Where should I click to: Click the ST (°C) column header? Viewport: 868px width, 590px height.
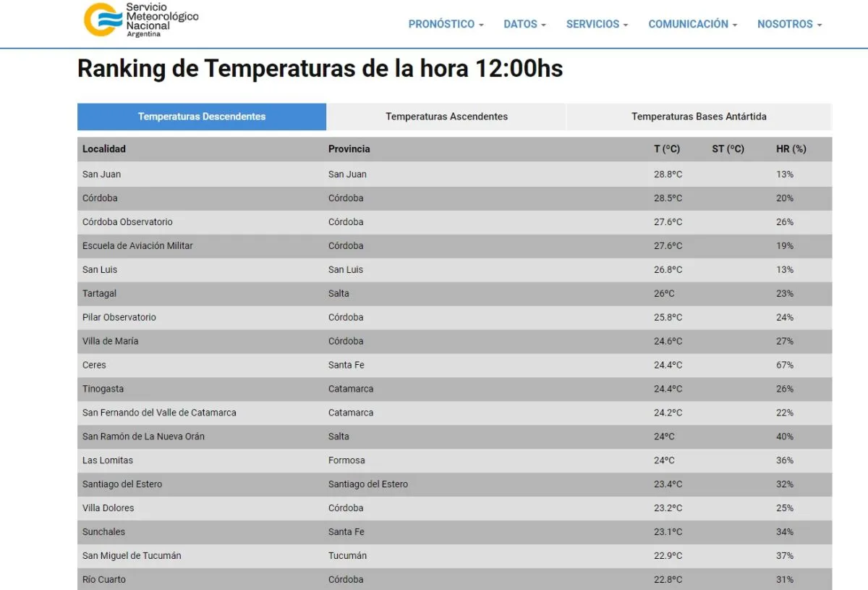[728, 149]
